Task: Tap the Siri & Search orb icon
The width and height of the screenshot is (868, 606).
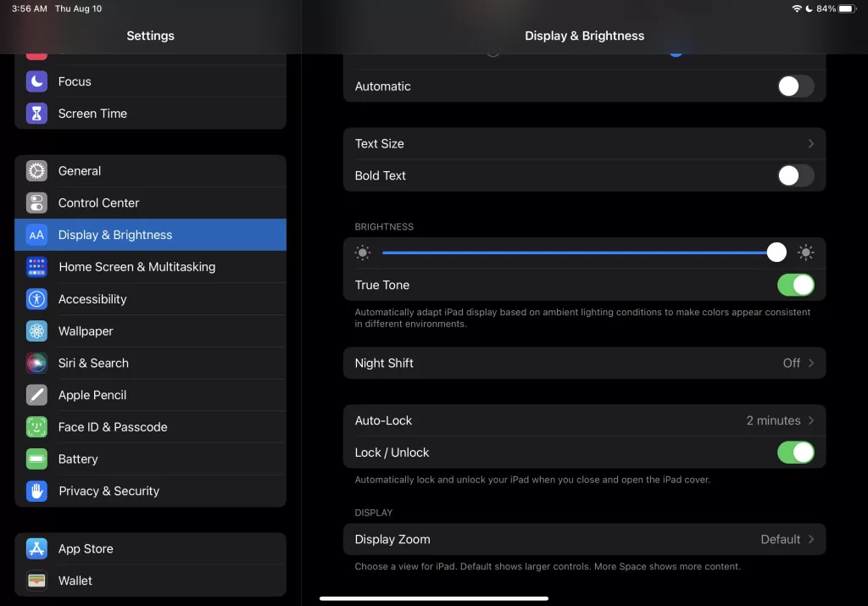Action: [36, 364]
